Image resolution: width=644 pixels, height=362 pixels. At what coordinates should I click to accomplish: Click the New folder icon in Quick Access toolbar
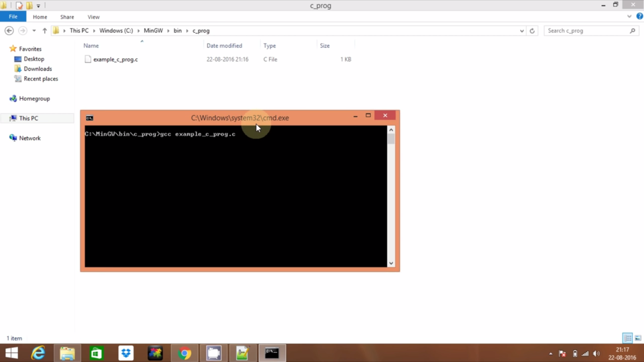click(30, 5)
